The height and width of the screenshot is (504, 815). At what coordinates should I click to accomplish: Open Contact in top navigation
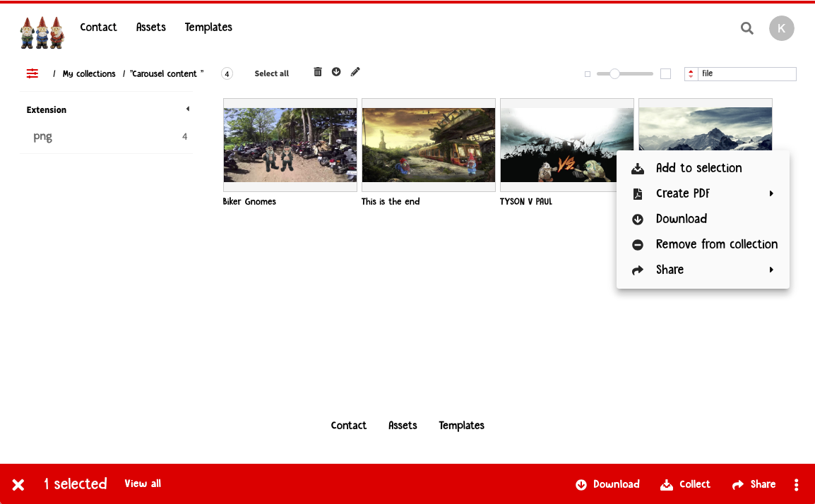[x=98, y=27]
